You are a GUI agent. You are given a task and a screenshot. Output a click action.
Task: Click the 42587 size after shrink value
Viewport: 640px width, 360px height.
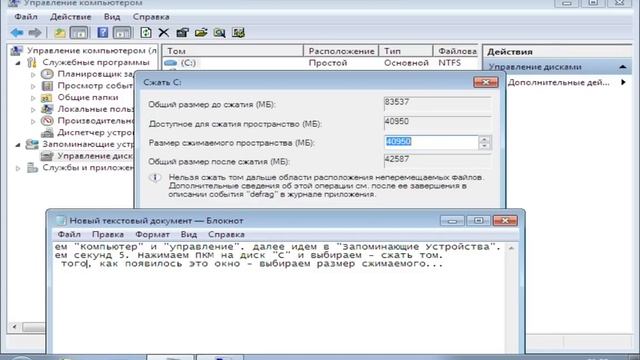click(x=437, y=161)
